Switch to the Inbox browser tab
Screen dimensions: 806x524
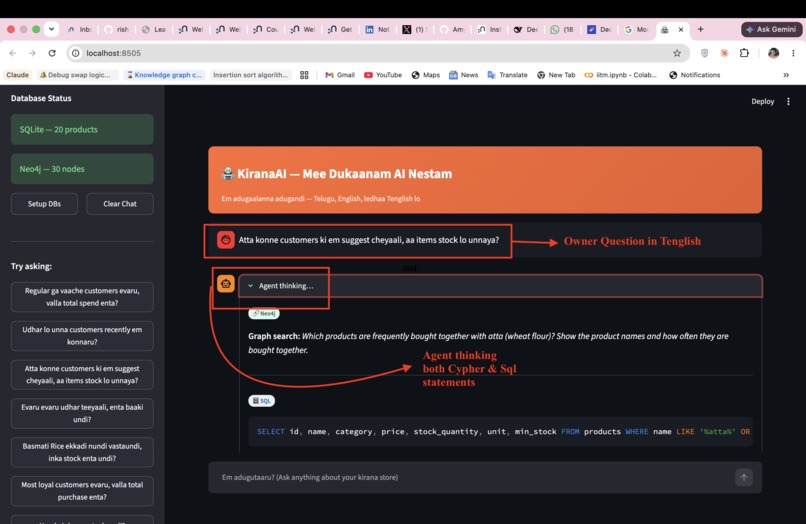(79, 29)
